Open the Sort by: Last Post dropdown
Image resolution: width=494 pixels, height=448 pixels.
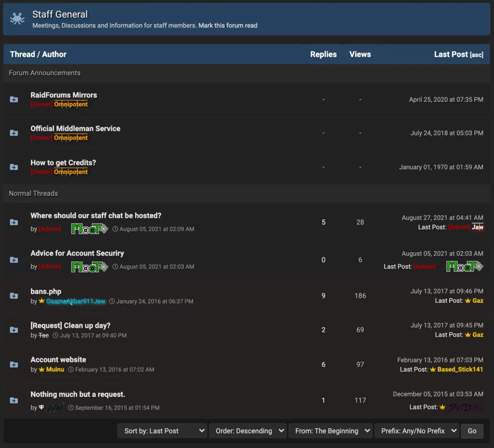click(162, 431)
